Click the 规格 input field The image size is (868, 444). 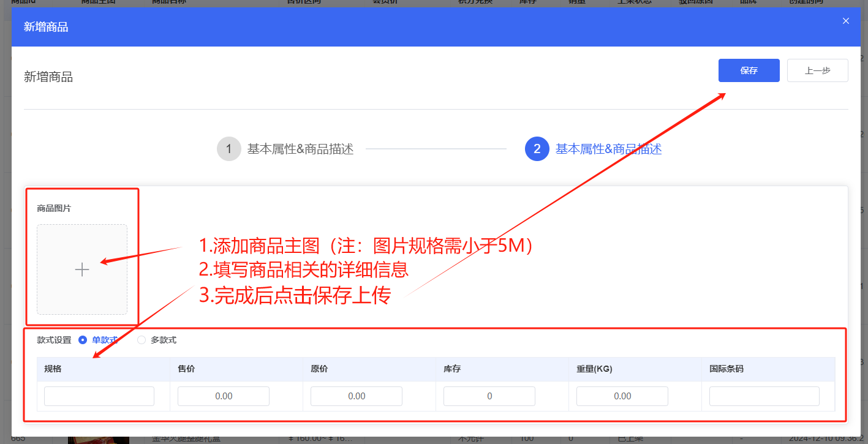tap(99, 396)
